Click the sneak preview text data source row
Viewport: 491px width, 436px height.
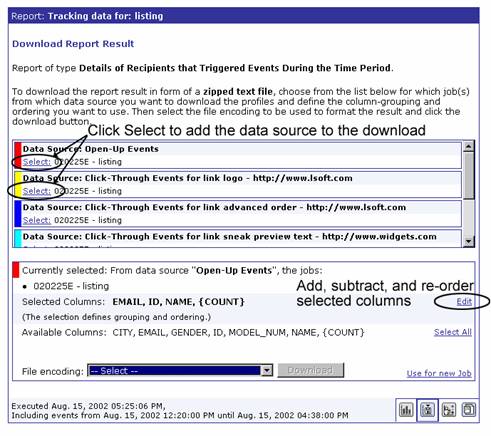[238, 238]
